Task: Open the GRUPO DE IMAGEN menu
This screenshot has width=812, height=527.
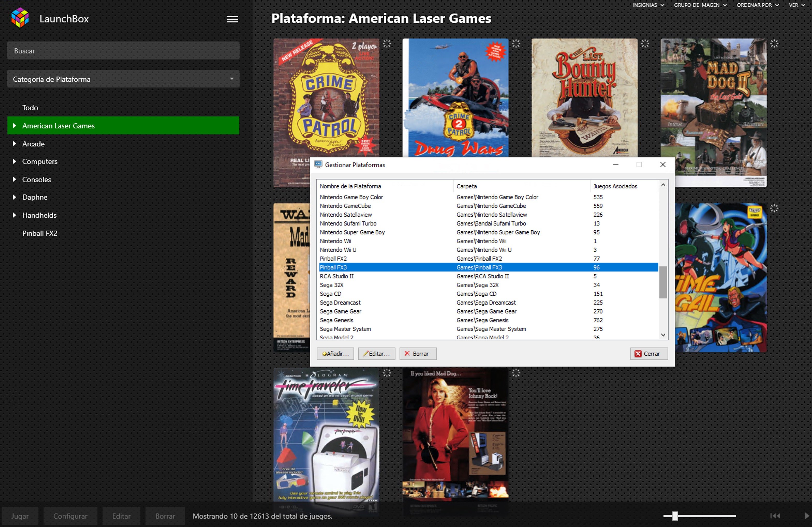Action: click(x=700, y=5)
